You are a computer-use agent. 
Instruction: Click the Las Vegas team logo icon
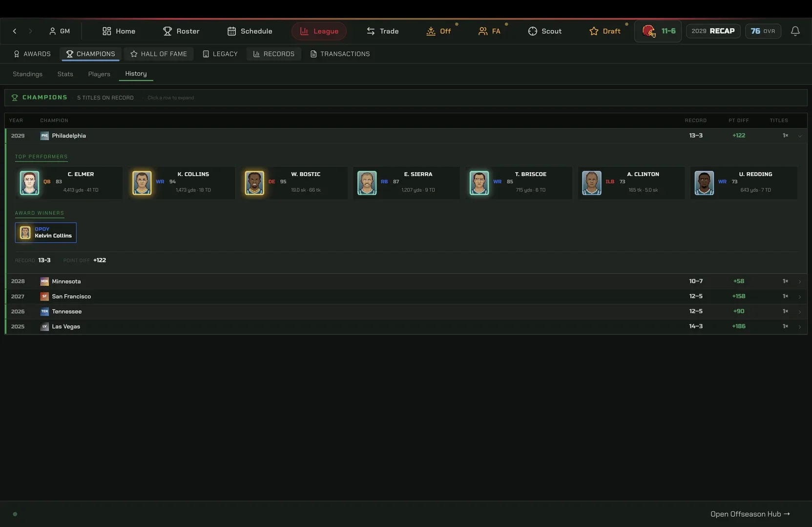click(x=44, y=326)
